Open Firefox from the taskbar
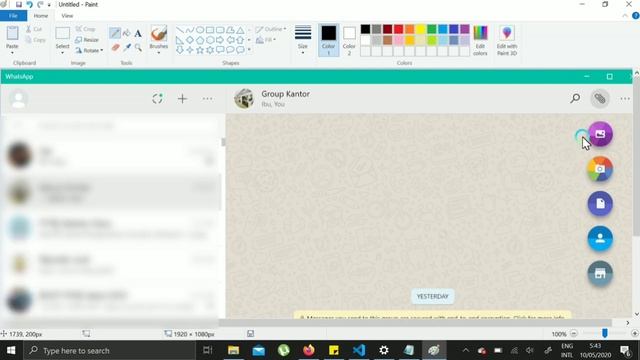640x360 pixels. [309, 350]
